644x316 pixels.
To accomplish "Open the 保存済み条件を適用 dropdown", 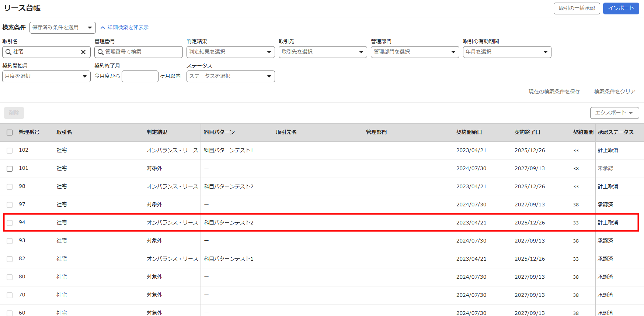I will click(62, 28).
